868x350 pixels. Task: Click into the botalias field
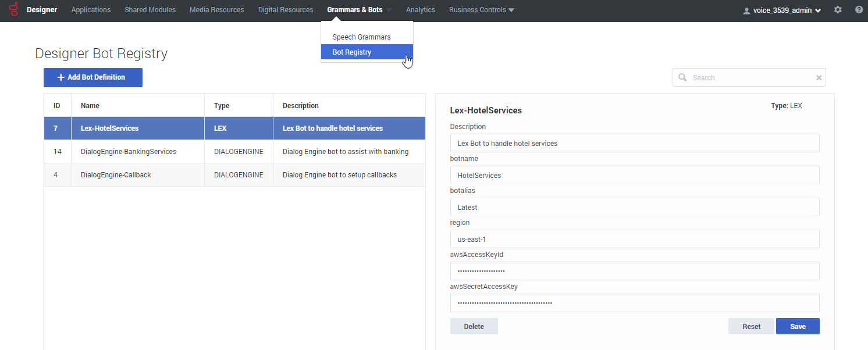pyautogui.click(x=634, y=207)
